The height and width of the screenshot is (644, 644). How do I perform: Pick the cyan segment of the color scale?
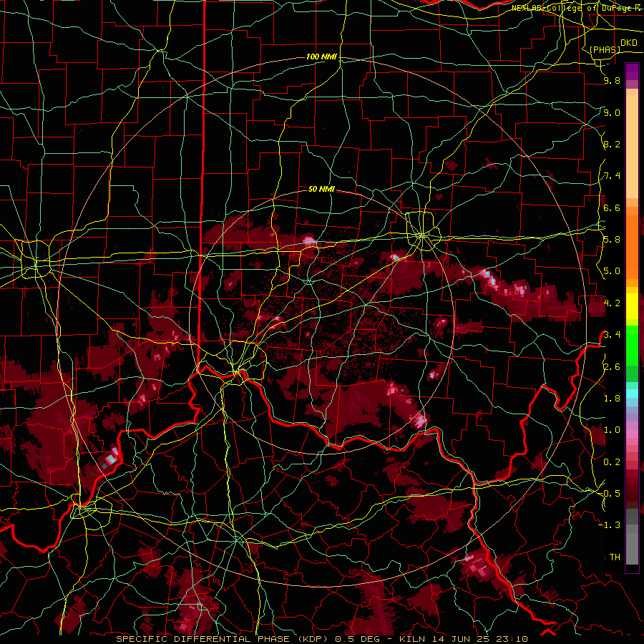(x=632, y=394)
